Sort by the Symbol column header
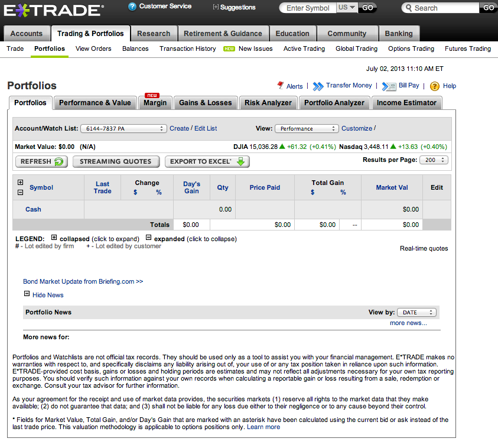498x448 pixels. click(41, 188)
